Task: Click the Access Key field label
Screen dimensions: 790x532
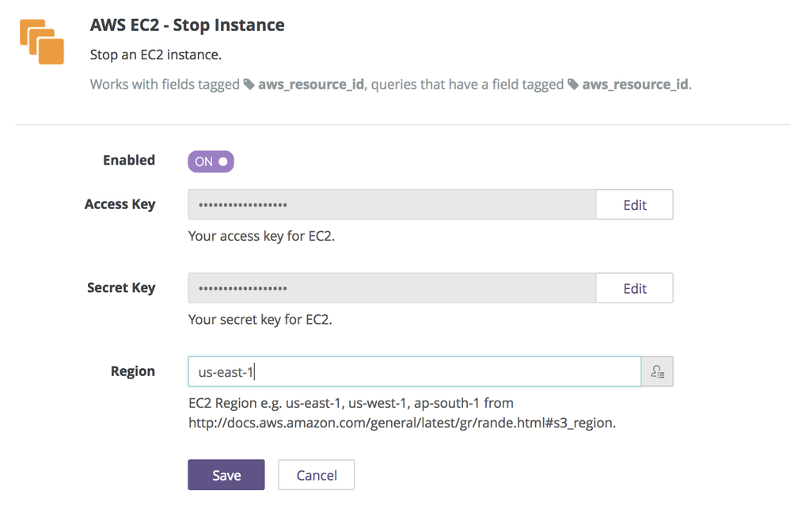Action: [120, 204]
